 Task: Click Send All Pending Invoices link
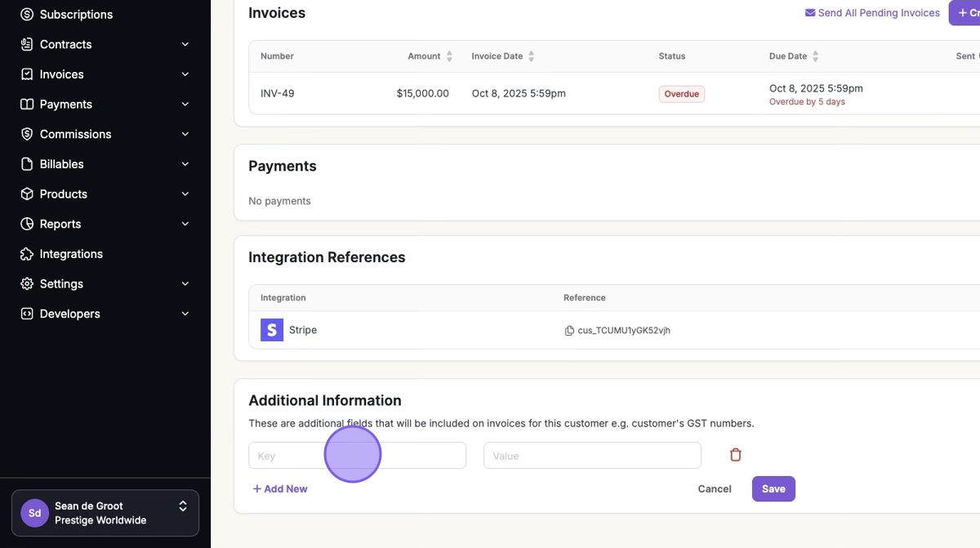pyautogui.click(x=872, y=13)
